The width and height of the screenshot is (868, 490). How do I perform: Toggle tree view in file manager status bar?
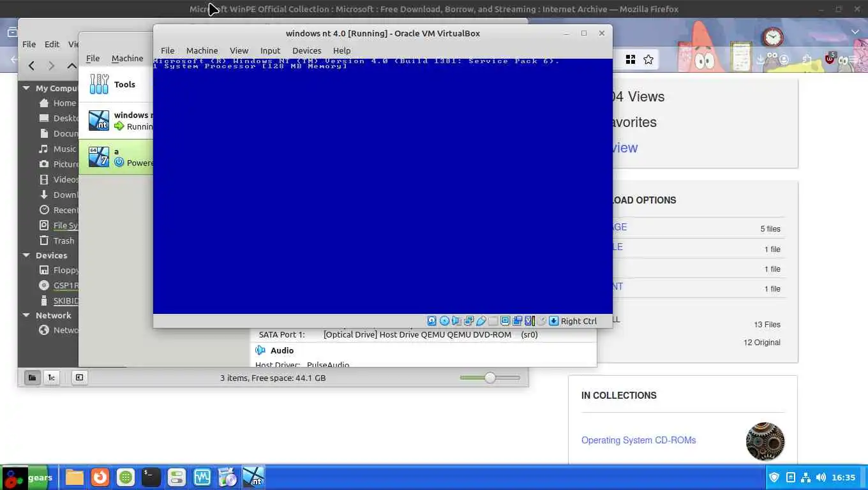pyautogui.click(x=52, y=378)
